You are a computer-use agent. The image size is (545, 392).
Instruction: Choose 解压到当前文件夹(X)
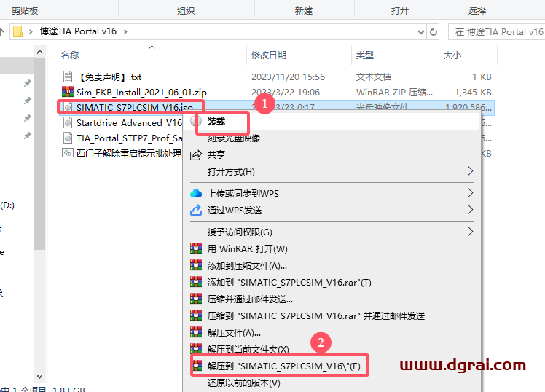[x=248, y=349]
